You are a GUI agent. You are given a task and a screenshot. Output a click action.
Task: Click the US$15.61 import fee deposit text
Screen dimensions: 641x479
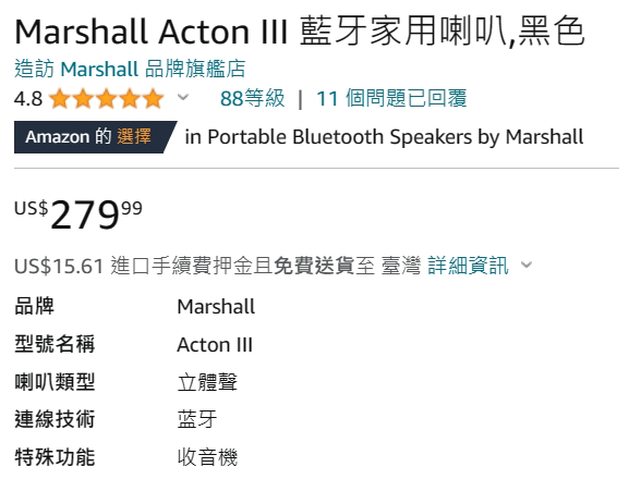(x=59, y=265)
